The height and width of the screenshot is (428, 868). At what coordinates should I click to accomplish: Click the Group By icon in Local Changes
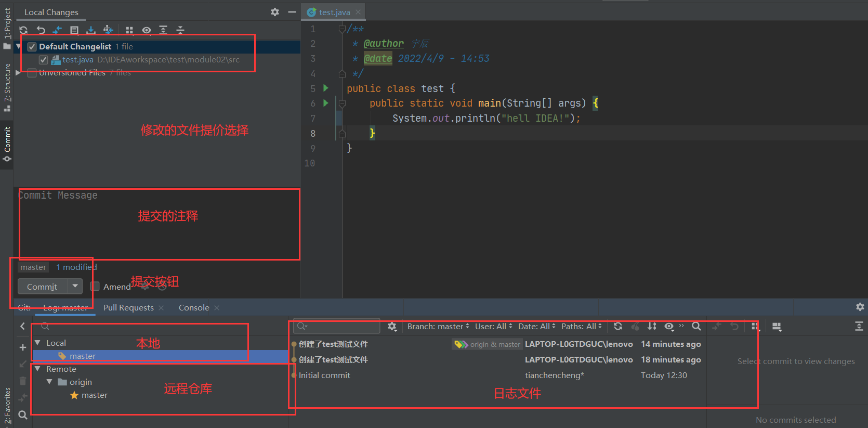pyautogui.click(x=129, y=30)
